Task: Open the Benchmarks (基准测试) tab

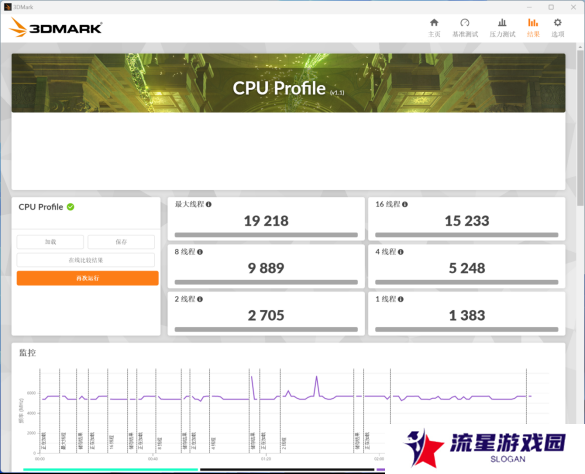Action: [465, 28]
